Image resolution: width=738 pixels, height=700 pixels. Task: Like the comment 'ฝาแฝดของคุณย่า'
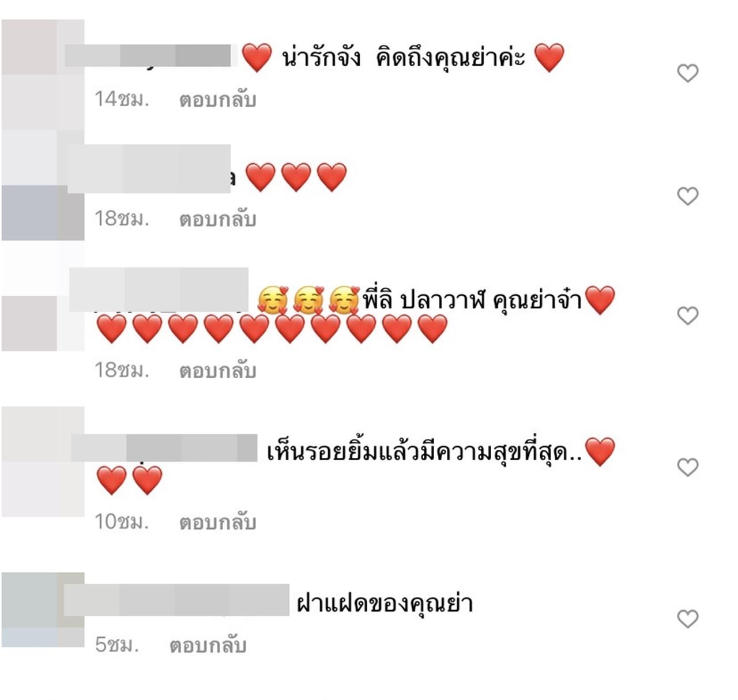(x=687, y=618)
